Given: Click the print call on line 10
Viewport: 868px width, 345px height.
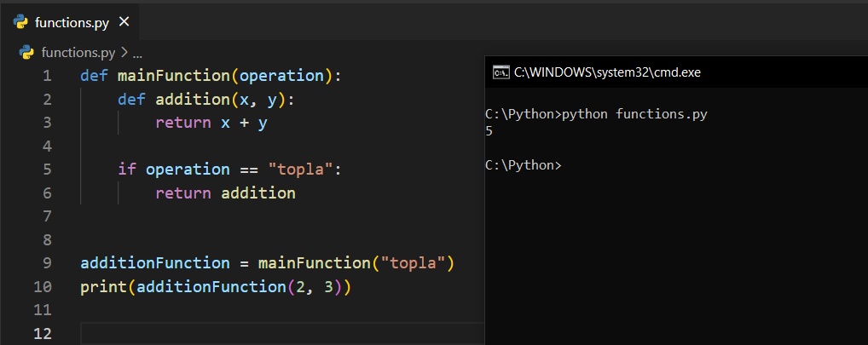Looking at the screenshot, I should point(103,287).
